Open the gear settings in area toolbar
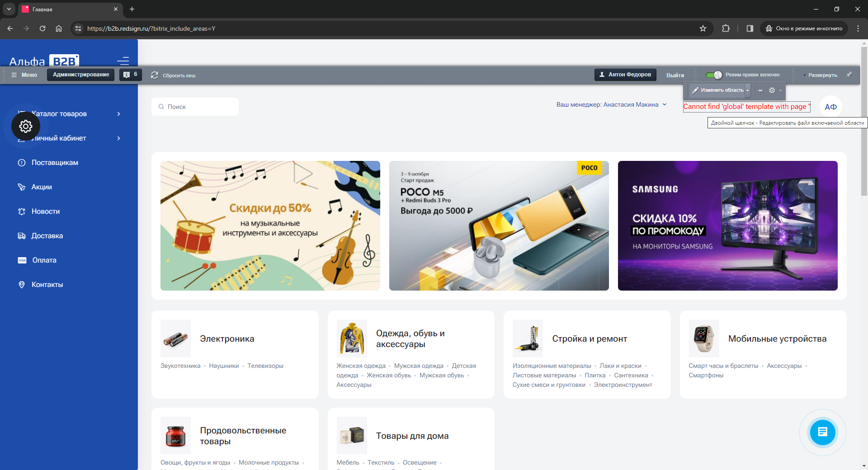Screen dimensions: 868x470 [772, 90]
